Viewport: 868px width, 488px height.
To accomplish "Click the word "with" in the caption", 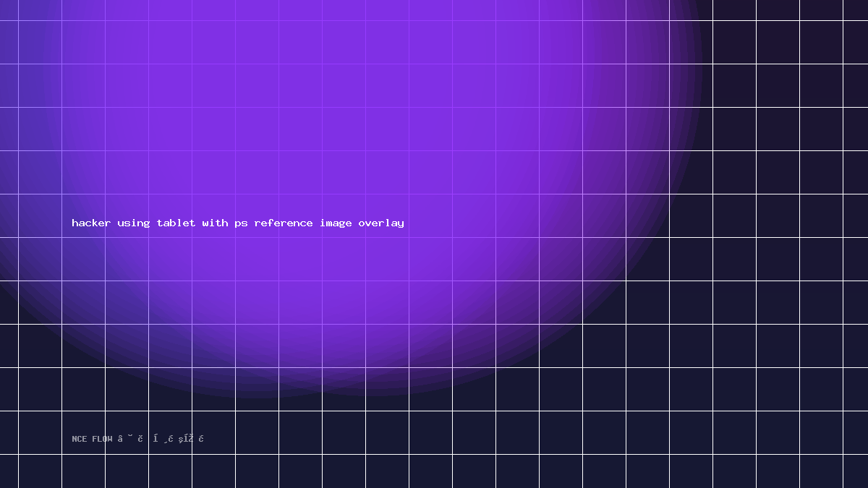I will [215, 223].
